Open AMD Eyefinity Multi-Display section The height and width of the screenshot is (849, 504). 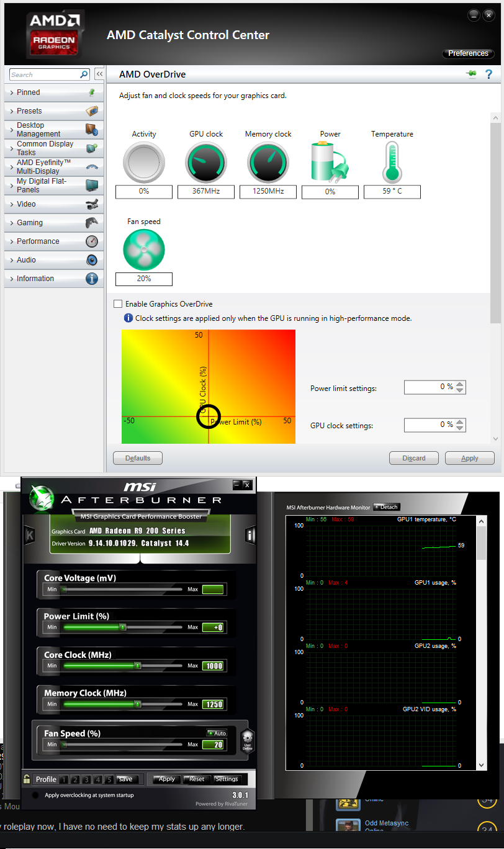(54, 167)
